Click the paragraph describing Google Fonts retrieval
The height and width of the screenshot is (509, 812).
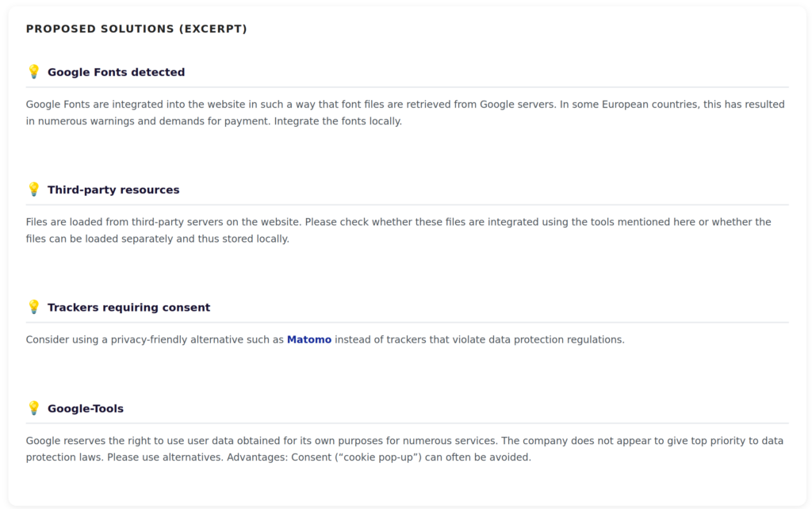coord(317,105)
